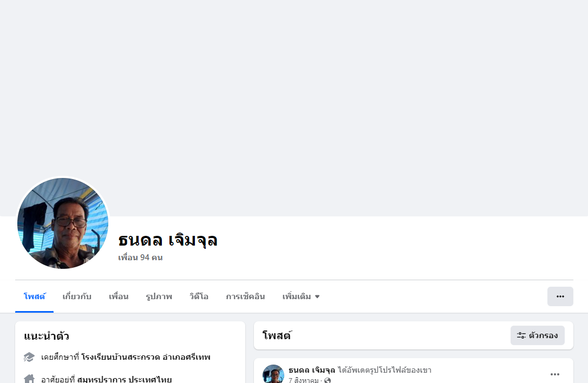This screenshot has height=383, width=588.
Task: Open the การเช็คอิน tab
Action: pyautogui.click(x=245, y=296)
